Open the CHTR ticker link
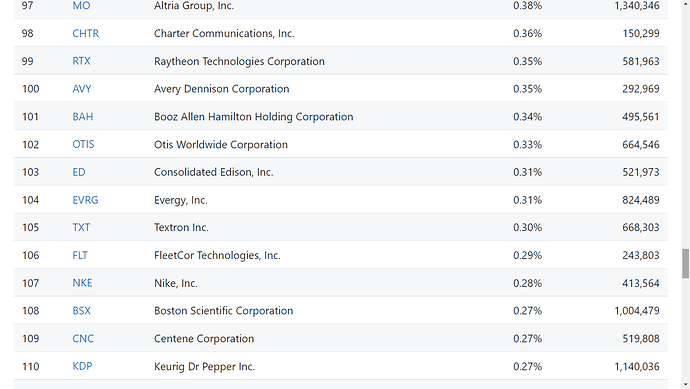 tap(85, 33)
